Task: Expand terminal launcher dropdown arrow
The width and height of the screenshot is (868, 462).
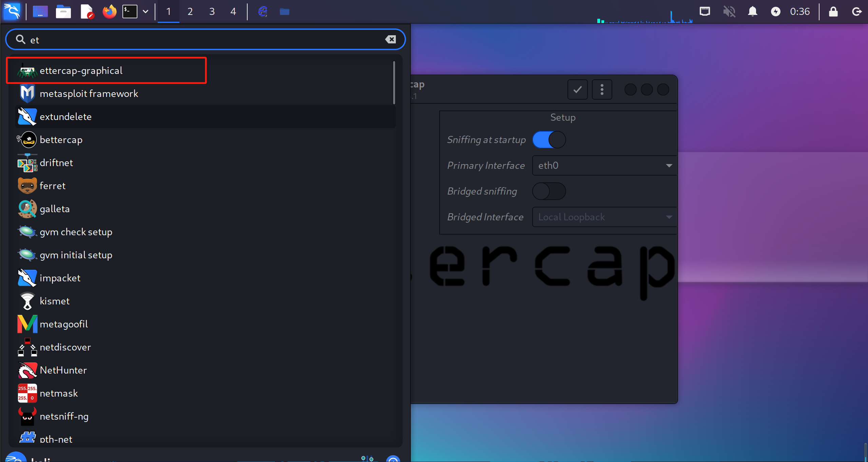Action: [146, 12]
